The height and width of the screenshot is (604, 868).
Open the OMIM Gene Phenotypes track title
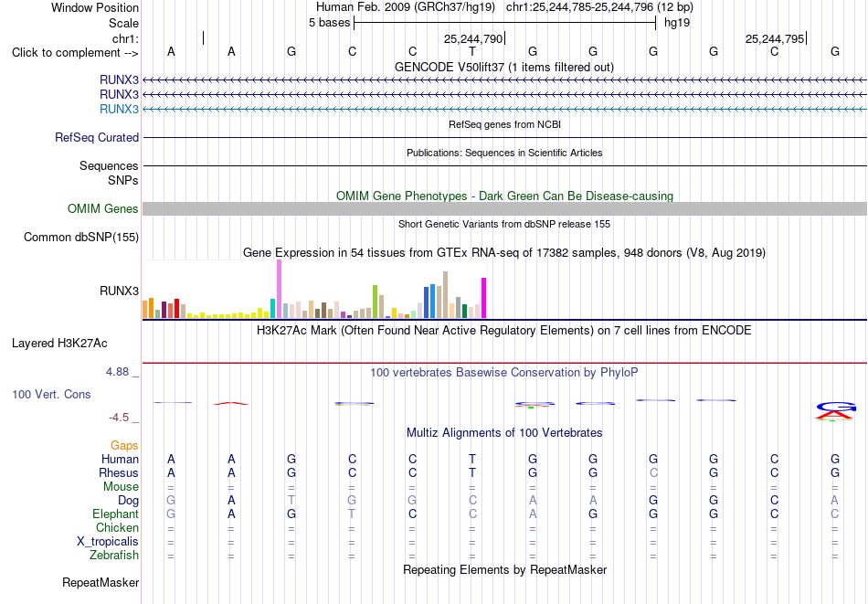tap(504, 196)
